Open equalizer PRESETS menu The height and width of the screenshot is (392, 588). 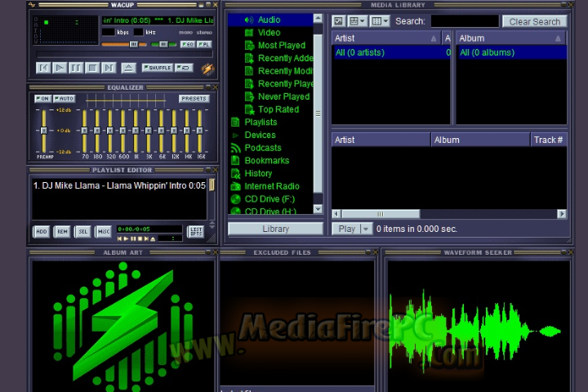pyautogui.click(x=194, y=99)
